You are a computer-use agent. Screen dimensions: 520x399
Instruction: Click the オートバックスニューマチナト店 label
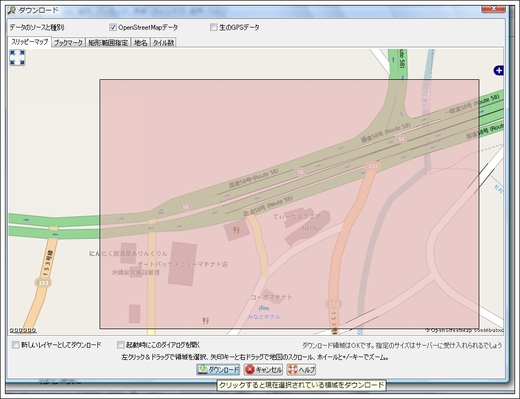tap(182, 264)
